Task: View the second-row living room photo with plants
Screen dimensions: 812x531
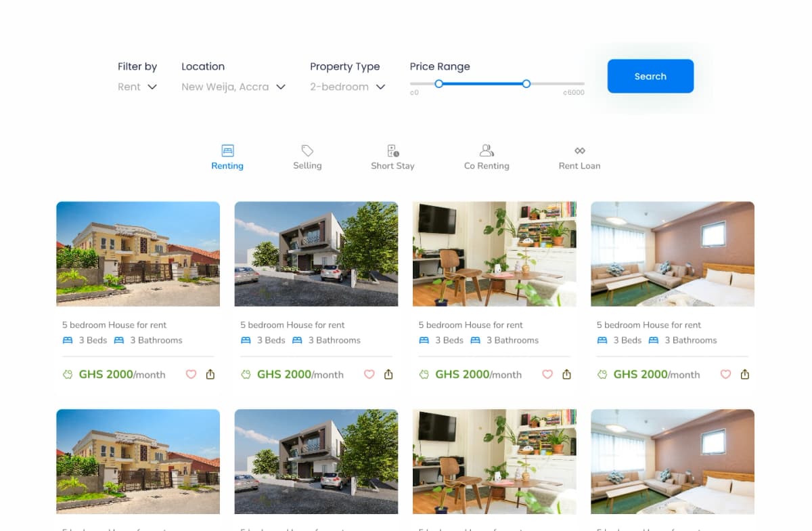Action: (x=495, y=461)
